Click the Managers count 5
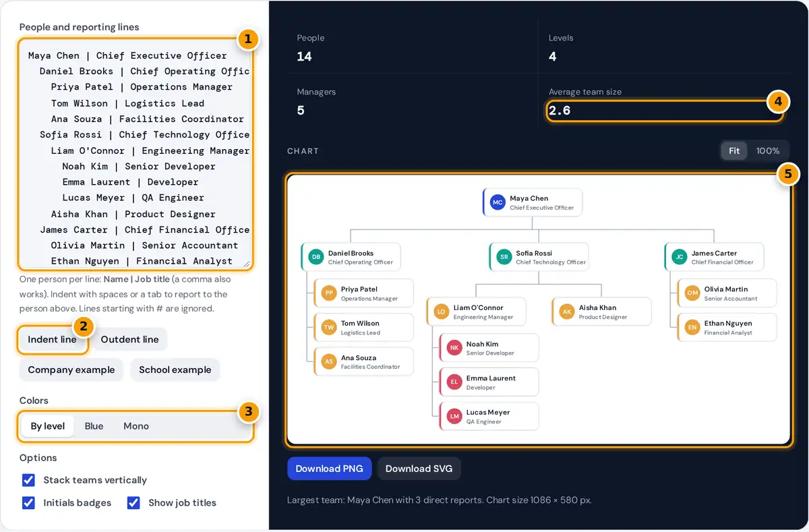This screenshot has height=532, width=809. pyautogui.click(x=301, y=111)
